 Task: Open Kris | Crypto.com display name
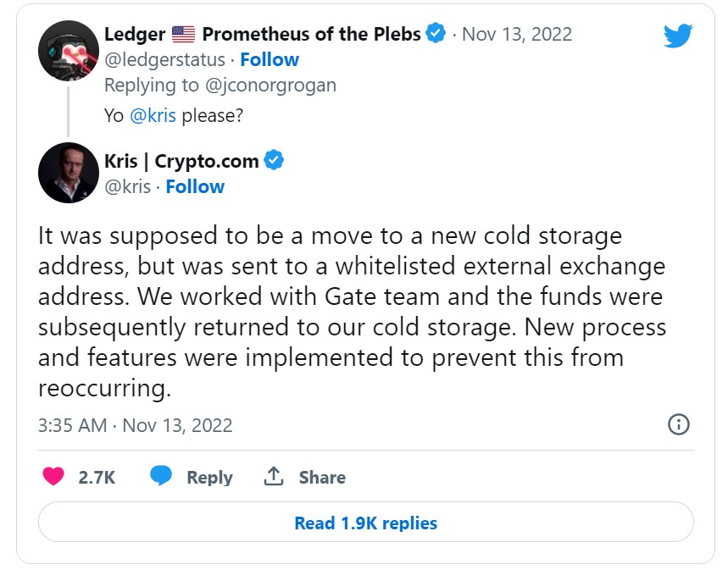click(181, 161)
